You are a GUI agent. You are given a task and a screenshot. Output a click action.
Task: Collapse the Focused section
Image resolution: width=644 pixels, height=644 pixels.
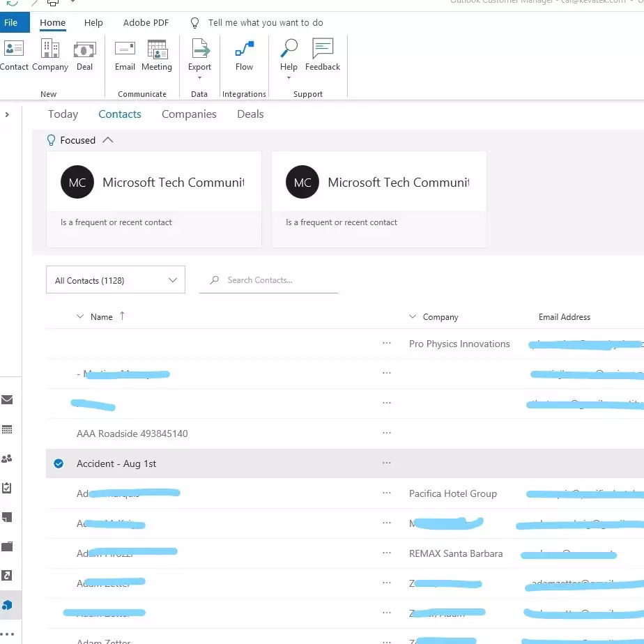click(107, 140)
